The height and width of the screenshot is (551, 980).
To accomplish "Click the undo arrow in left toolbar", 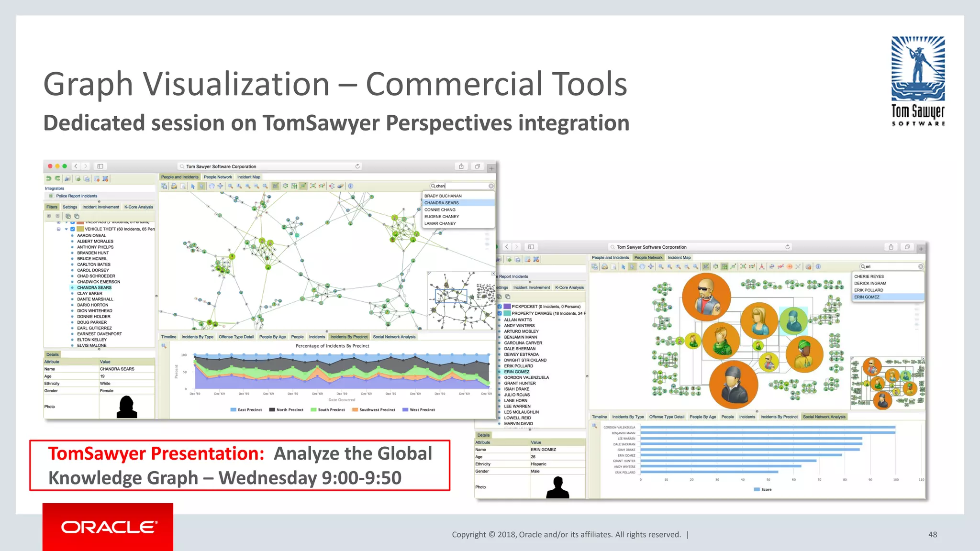I will [x=48, y=178].
